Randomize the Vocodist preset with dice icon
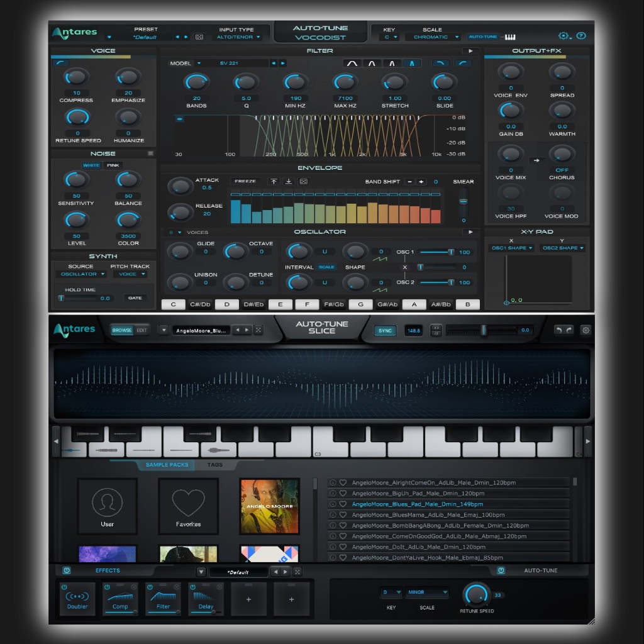 (199, 37)
